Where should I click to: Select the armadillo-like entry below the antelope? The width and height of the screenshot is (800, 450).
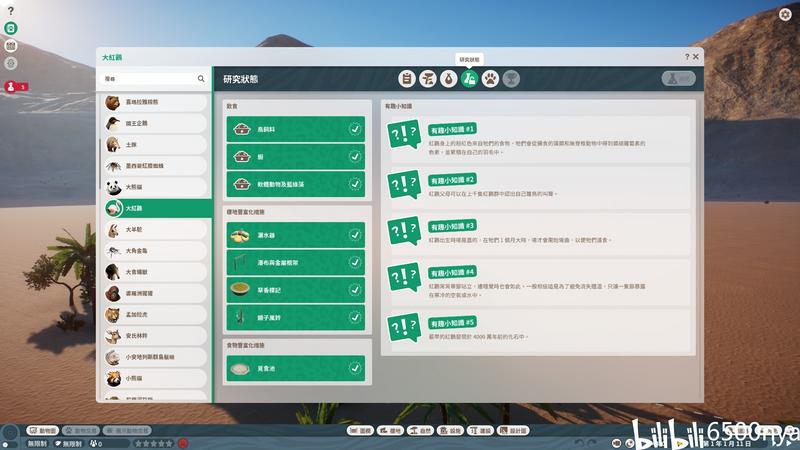click(x=156, y=357)
